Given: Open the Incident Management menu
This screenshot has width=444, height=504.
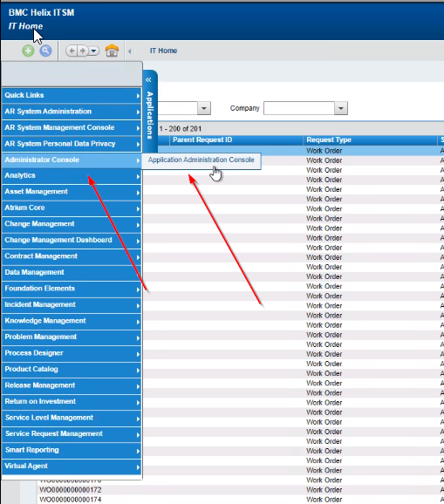Looking at the screenshot, I should tap(72, 304).
